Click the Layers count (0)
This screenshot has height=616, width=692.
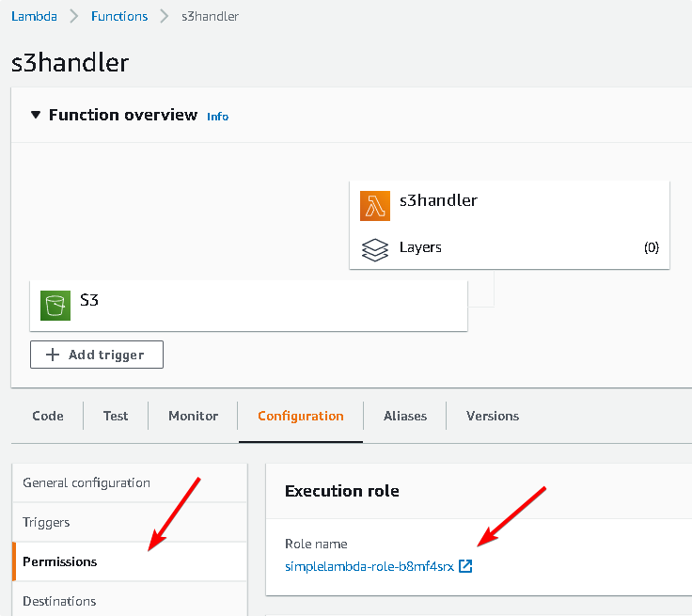[x=652, y=247]
